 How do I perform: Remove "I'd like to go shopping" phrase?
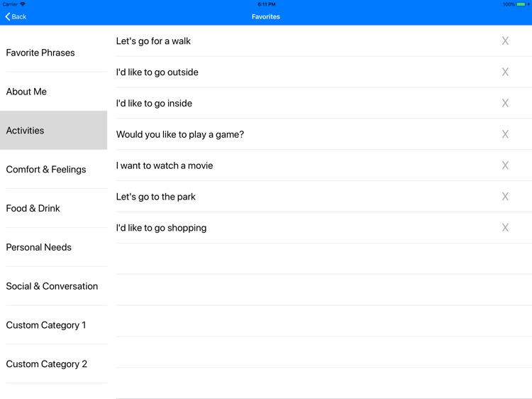tap(505, 227)
